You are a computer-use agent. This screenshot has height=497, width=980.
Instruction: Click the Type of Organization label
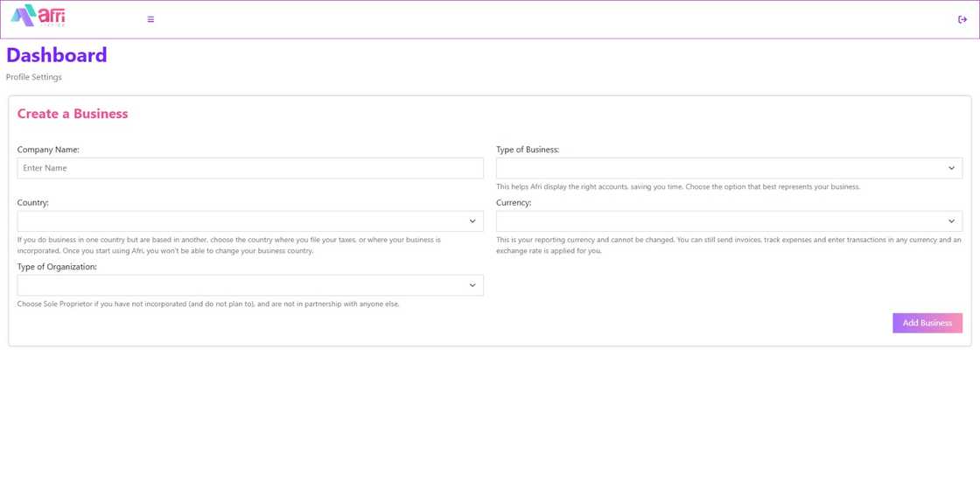(57, 267)
